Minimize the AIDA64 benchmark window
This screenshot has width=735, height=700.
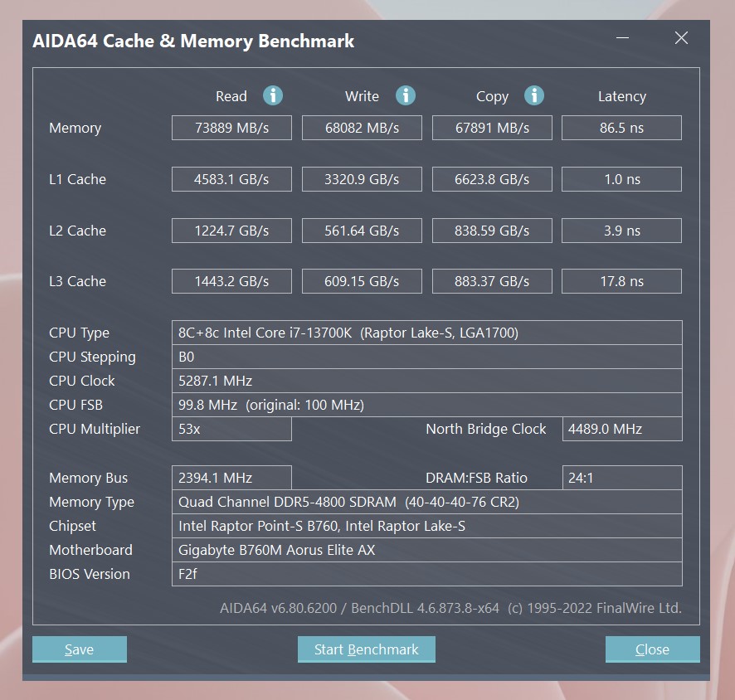[x=622, y=39]
